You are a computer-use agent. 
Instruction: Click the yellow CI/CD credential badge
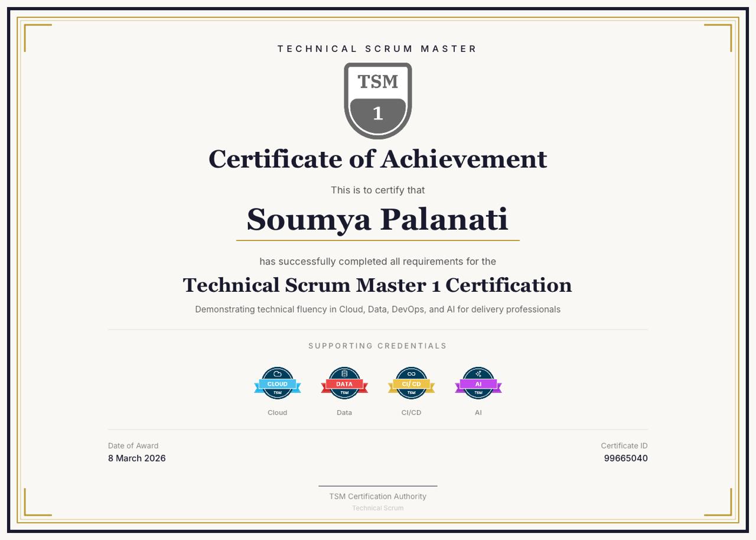(411, 383)
